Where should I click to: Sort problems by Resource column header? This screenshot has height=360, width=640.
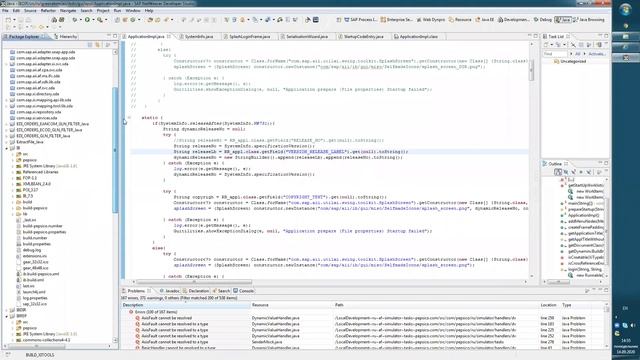[x=291, y=305]
